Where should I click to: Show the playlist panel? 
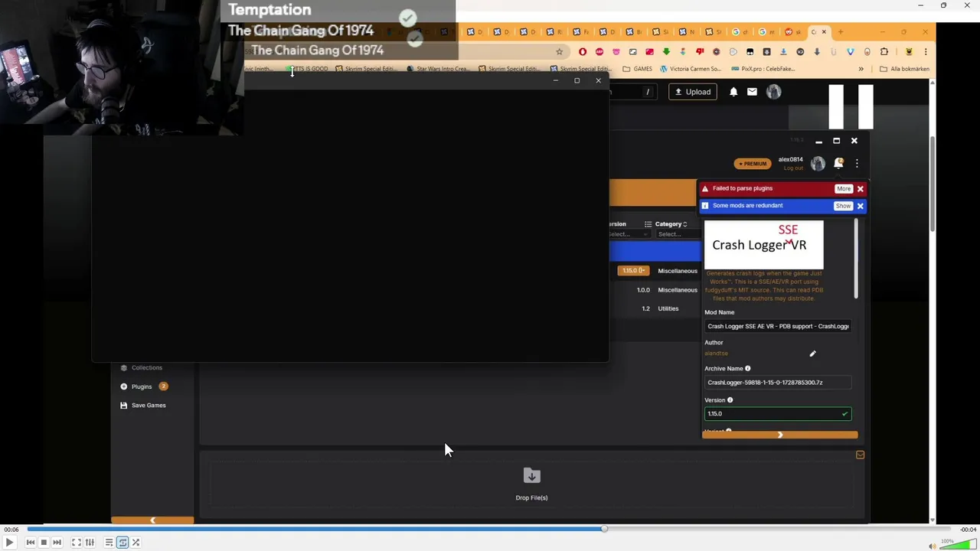[109, 542]
